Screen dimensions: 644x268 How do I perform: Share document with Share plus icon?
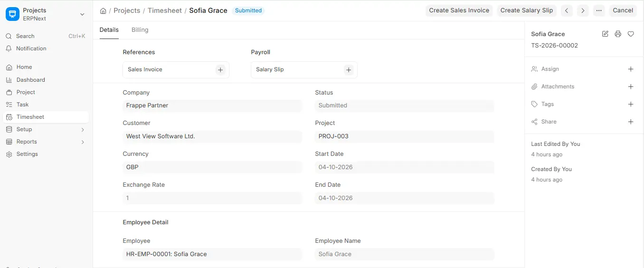pos(631,122)
